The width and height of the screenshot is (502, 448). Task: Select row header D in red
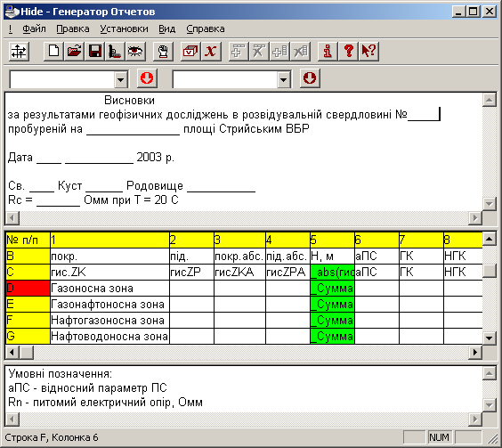tap(28, 288)
